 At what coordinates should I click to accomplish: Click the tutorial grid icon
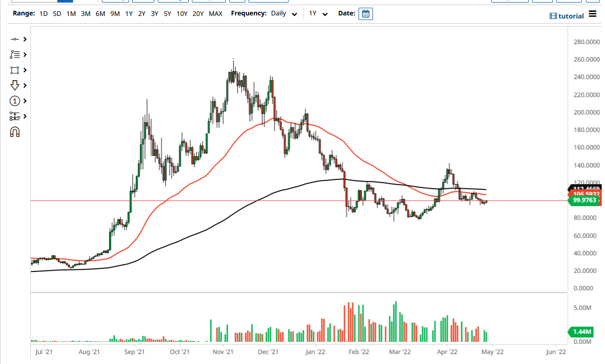pos(552,16)
